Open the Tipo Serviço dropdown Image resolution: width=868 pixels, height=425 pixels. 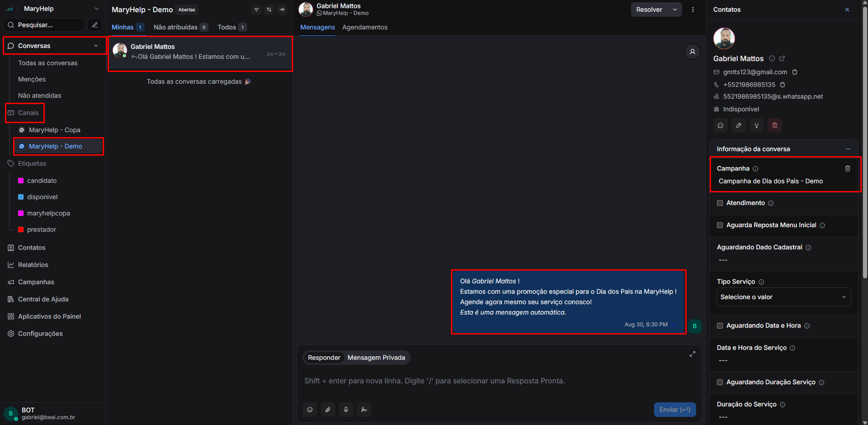783,297
